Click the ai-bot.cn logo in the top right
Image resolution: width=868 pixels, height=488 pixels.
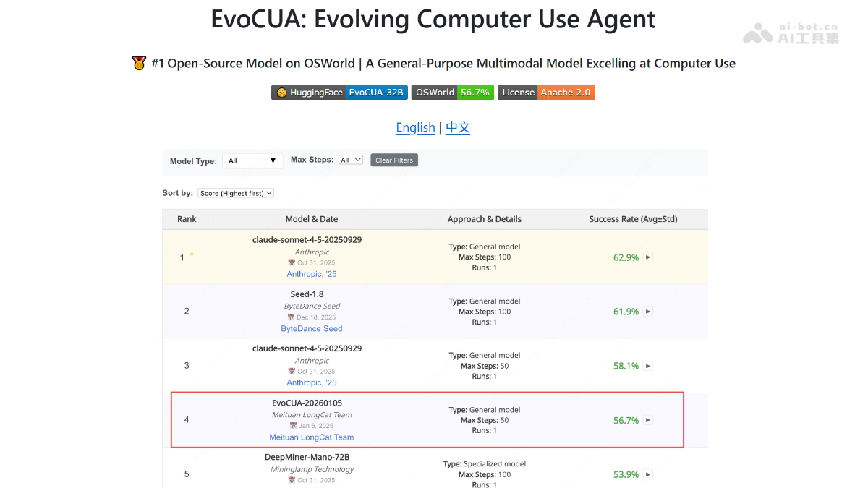[790, 33]
